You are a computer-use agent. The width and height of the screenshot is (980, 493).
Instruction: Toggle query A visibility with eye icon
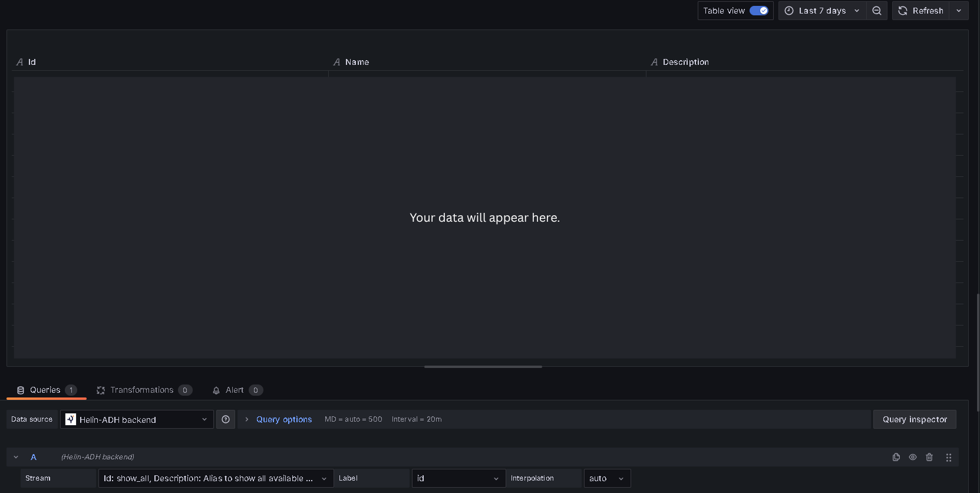point(913,457)
